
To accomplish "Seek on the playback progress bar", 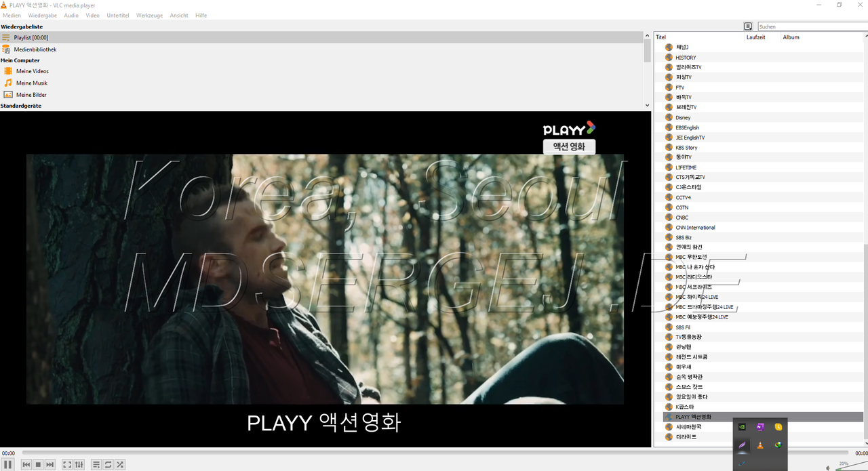I will click(x=435, y=453).
